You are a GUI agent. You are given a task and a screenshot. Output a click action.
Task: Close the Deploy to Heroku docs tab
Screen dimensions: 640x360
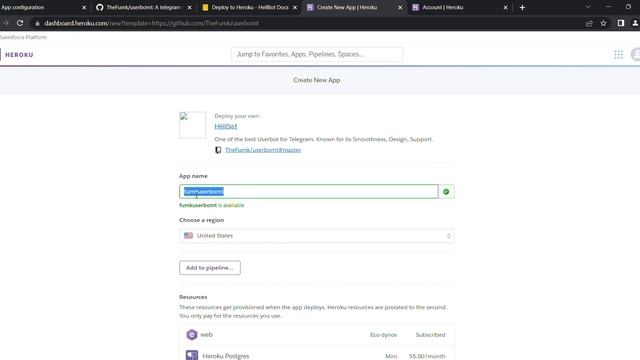[295, 7]
